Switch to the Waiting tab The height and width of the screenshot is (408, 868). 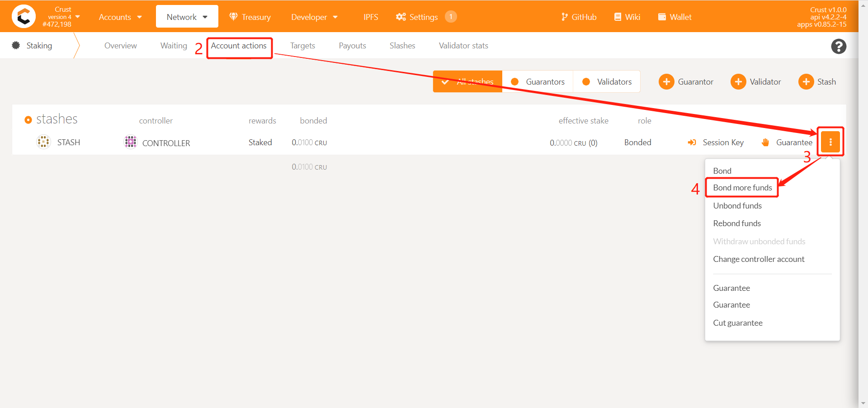(x=174, y=46)
